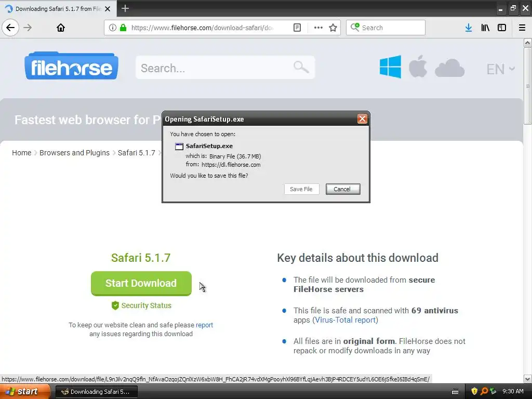Click the vertical scrollbar thumb

point(528,86)
